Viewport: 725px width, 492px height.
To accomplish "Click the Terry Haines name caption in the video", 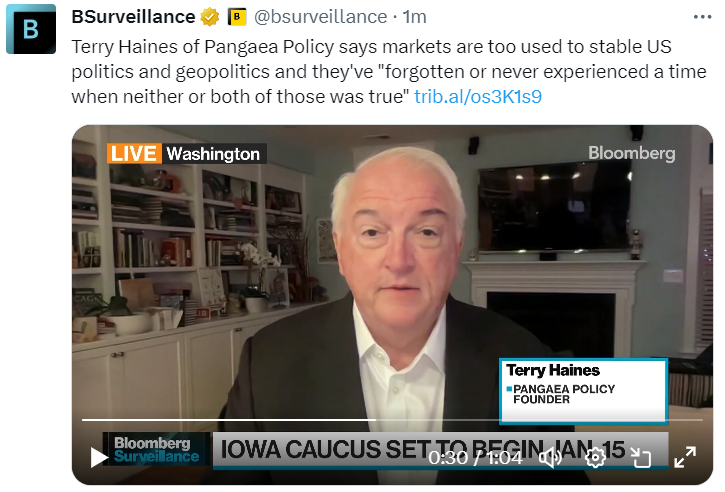I will point(553,370).
